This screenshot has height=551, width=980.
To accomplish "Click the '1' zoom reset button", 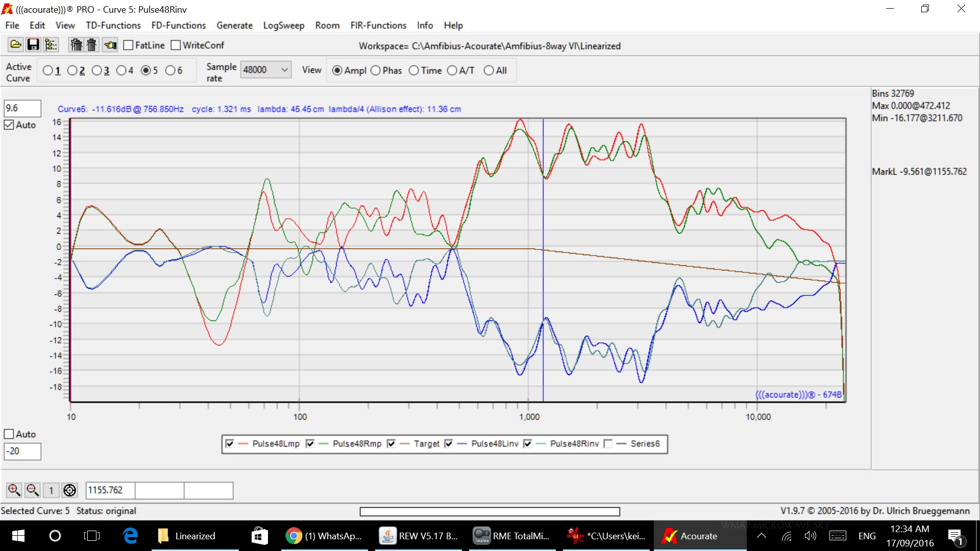I will [x=51, y=490].
